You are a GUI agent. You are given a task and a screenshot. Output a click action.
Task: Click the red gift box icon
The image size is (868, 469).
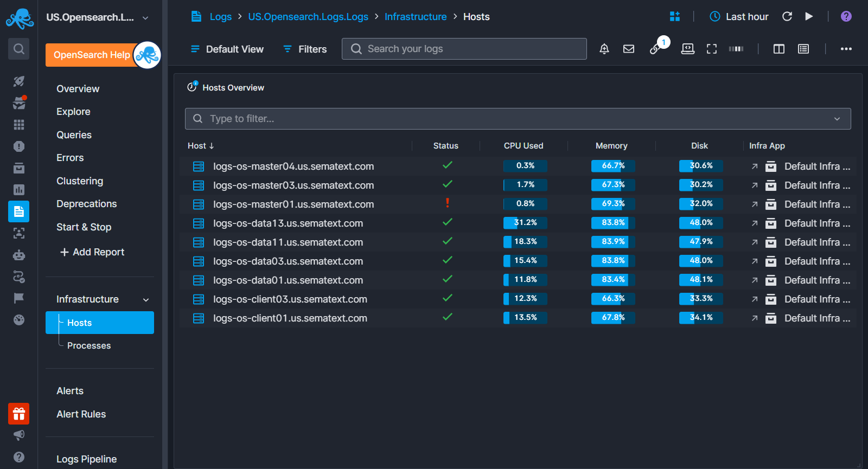click(18, 414)
